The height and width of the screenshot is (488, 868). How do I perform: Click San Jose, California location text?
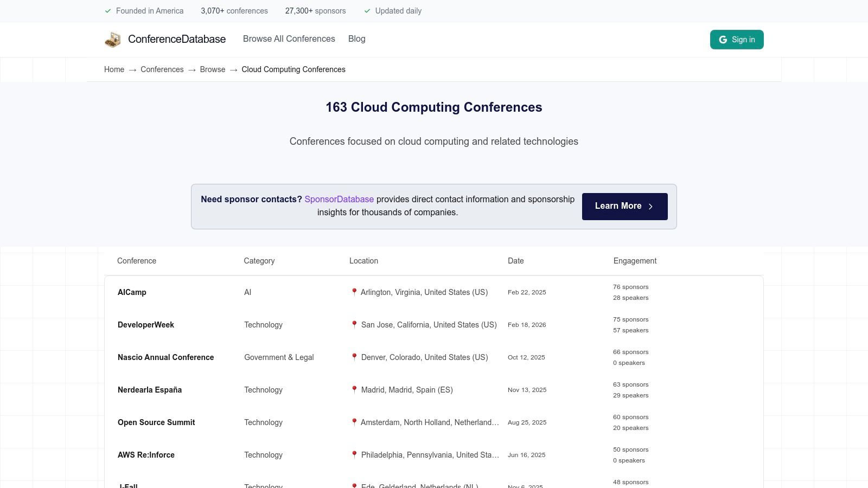point(429,325)
